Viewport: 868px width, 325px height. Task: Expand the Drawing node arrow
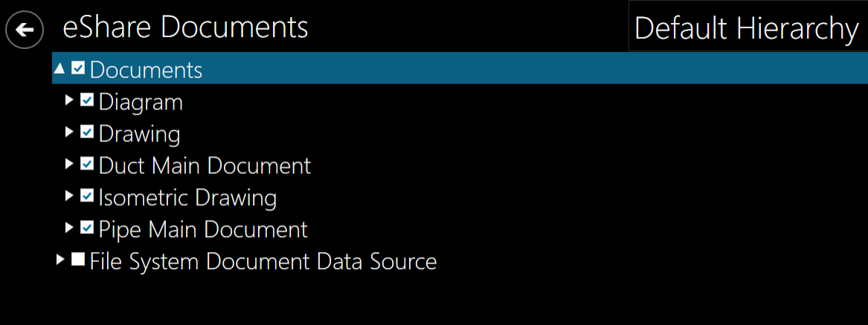pyautogui.click(x=69, y=132)
